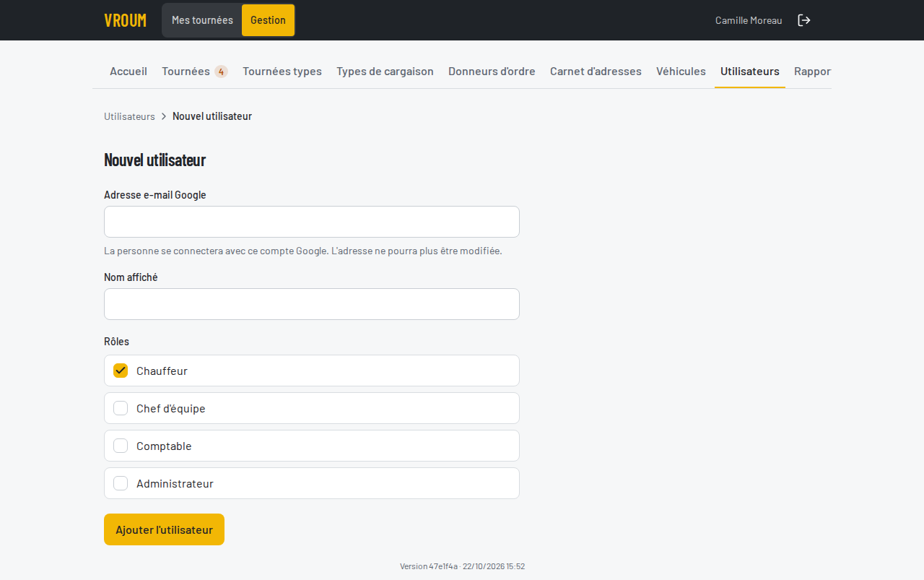The image size is (924, 580).
Task: Enable the Chef d'équipe role checkbox
Action: 121,408
